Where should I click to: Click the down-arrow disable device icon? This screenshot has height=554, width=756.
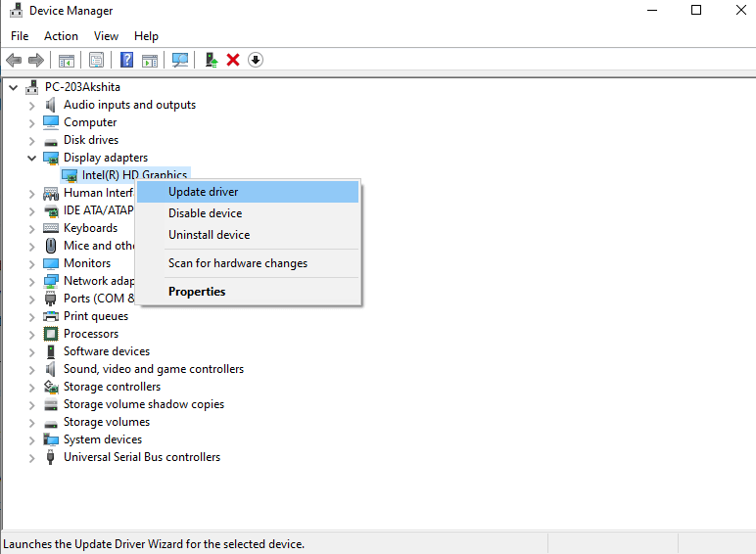256,61
